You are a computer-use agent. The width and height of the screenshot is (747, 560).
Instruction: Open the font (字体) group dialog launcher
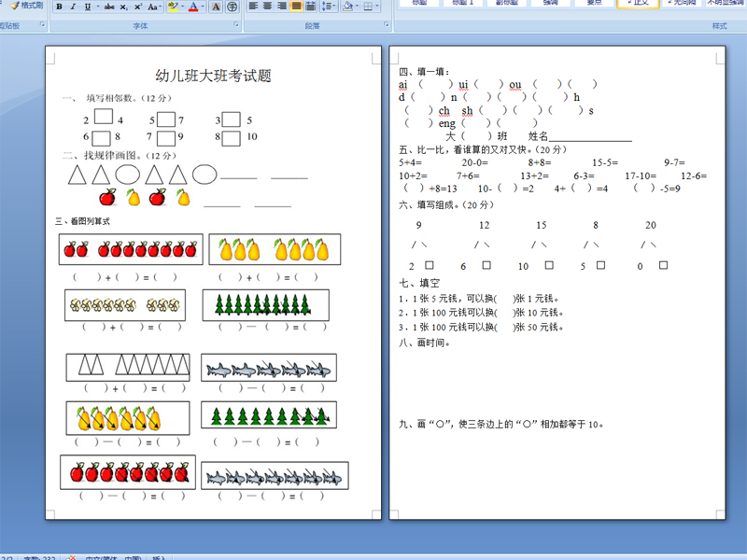pos(236,24)
